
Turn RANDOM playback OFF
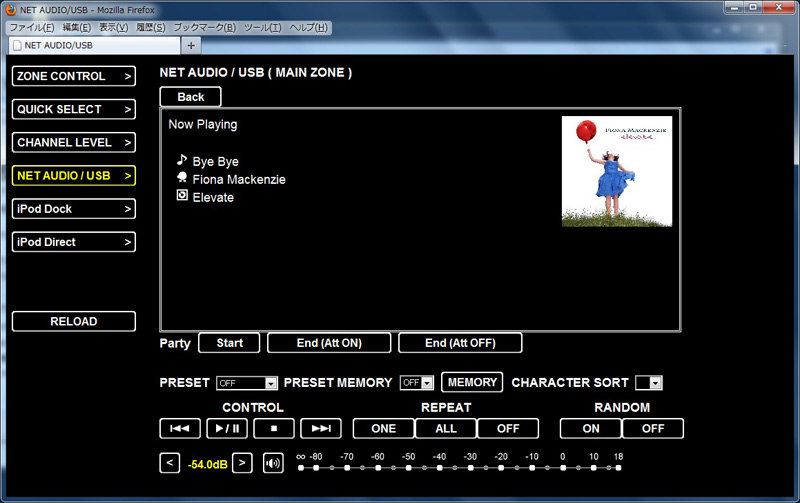653,428
